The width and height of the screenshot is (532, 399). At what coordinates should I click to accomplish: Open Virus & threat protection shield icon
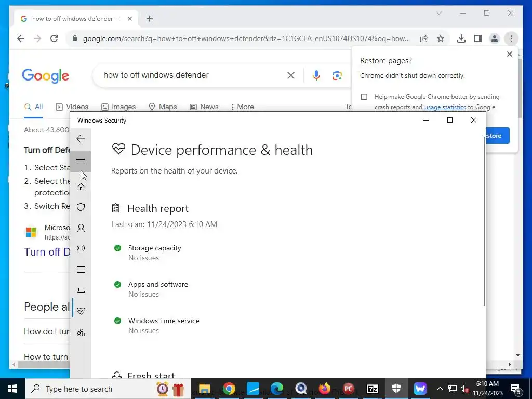(81, 207)
